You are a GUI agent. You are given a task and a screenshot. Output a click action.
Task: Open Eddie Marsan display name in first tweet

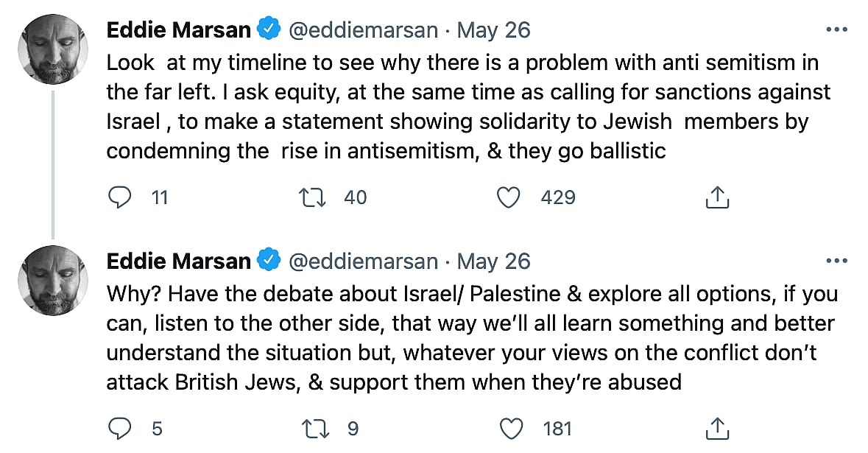(x=179, y=30)
